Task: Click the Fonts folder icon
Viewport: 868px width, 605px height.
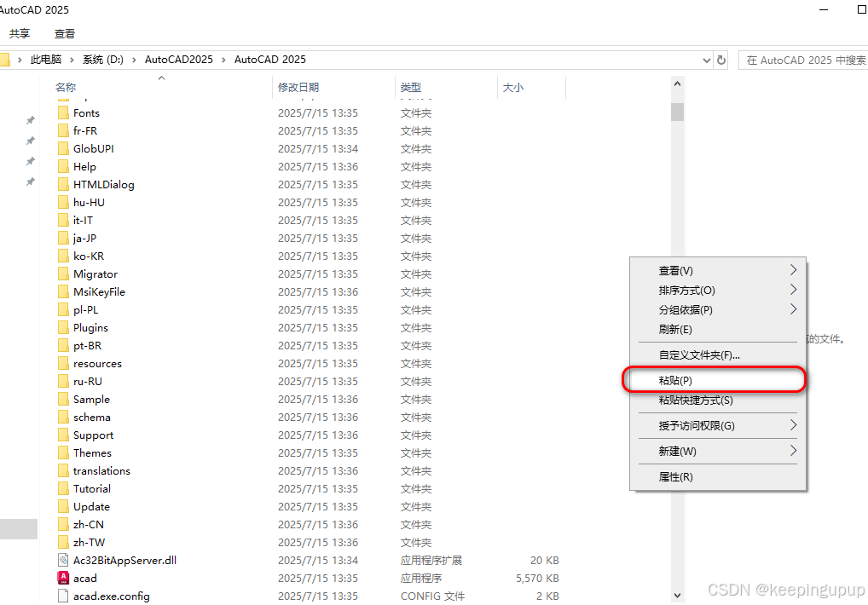Action: click(x=63, y=112)
